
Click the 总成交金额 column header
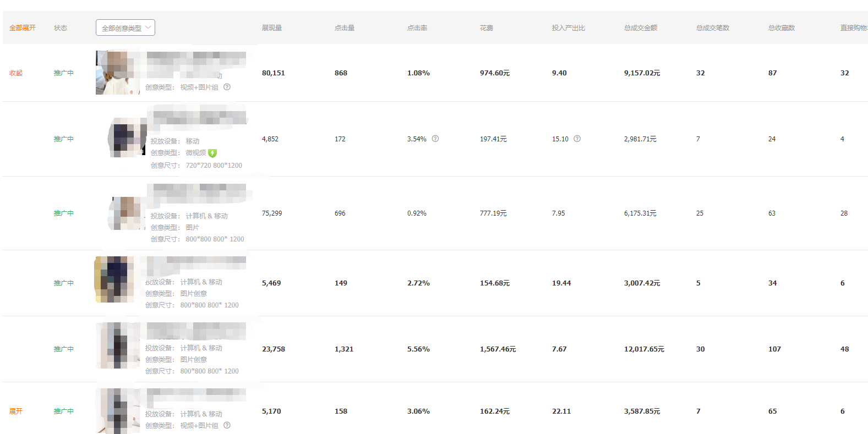pyautogui.click(x=641, y=28)
